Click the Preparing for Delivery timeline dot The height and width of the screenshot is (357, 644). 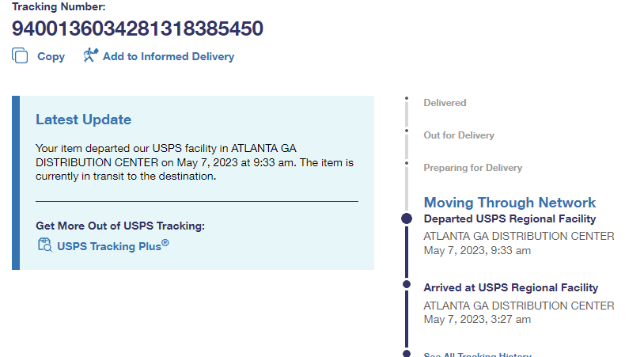(407, 164)
